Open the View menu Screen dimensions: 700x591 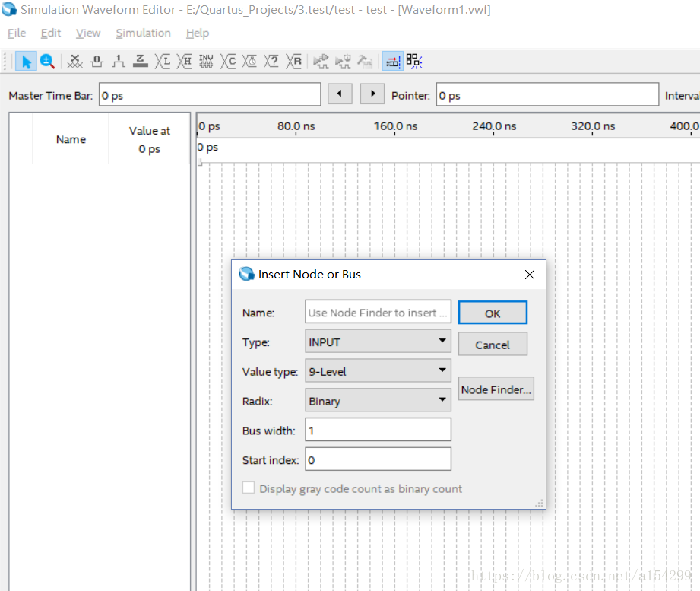(88, 33)
